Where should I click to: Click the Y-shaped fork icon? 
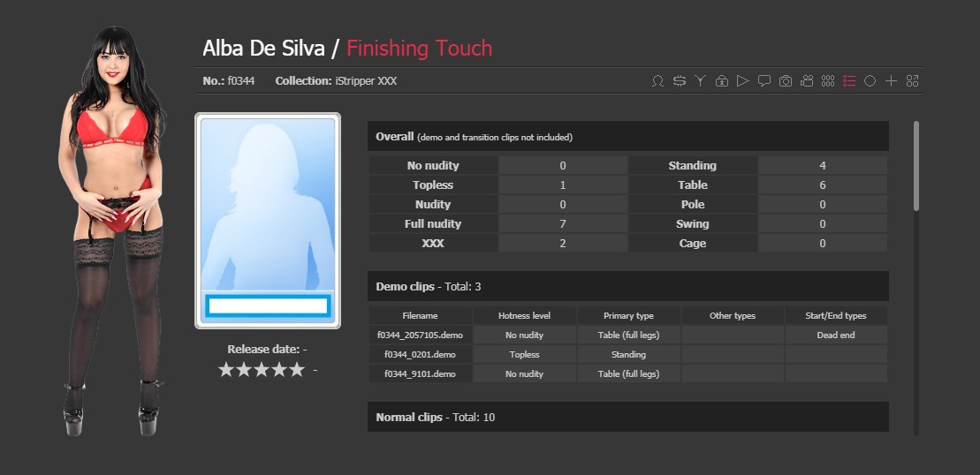point(700,81)
